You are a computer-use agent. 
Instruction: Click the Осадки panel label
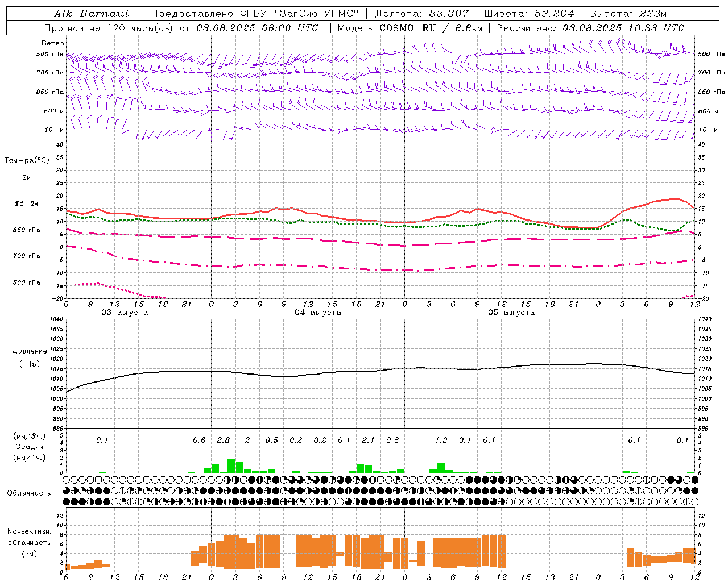(30, 447)
